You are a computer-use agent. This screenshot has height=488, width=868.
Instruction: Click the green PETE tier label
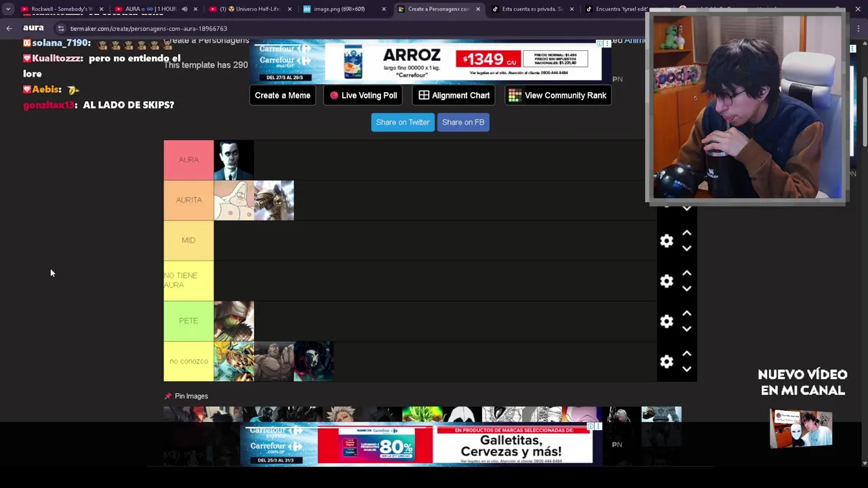coord(189,321)
